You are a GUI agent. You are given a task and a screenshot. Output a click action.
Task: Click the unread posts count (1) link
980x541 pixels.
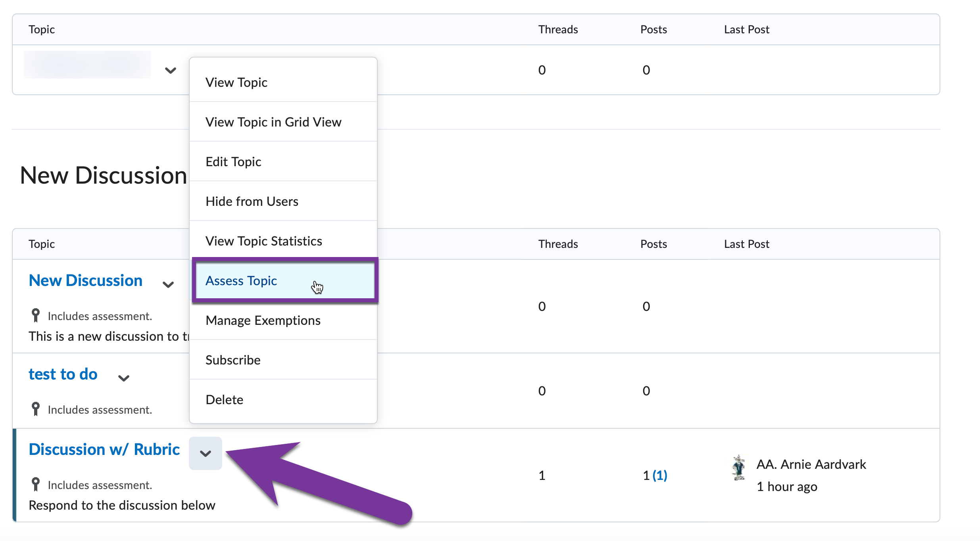coord(660,475)
